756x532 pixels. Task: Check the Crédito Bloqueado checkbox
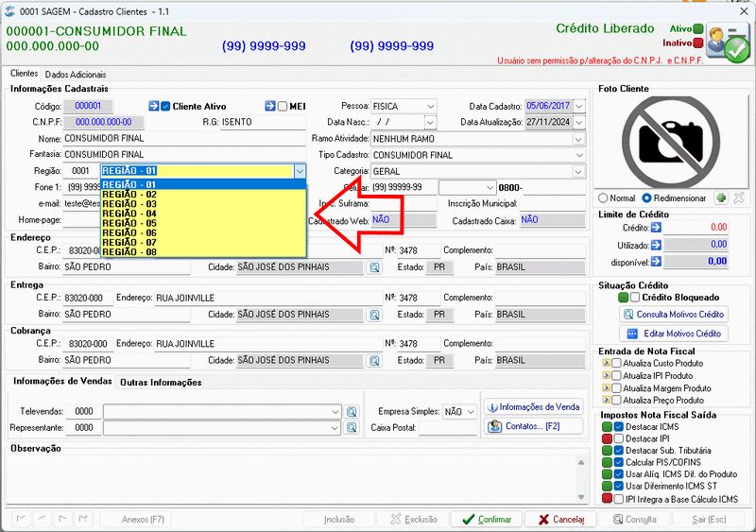(635, 297)
